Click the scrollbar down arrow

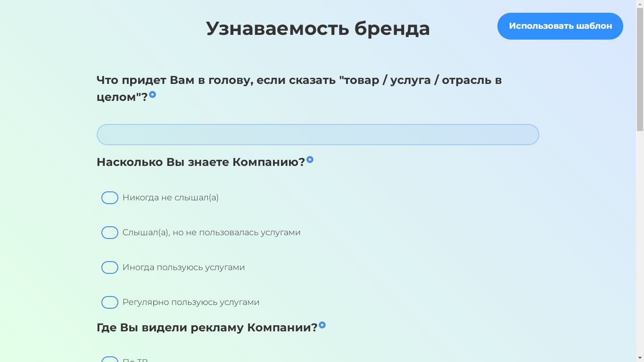pos(640,358)
